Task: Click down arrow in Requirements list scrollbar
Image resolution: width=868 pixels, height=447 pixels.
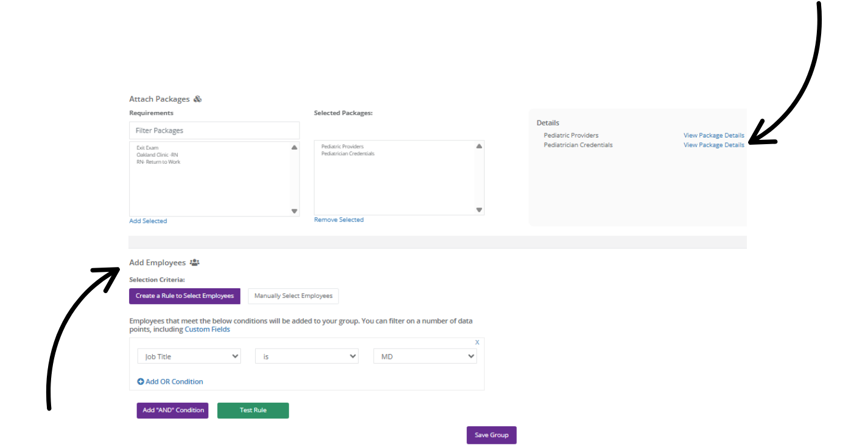Action: (295, 211)
